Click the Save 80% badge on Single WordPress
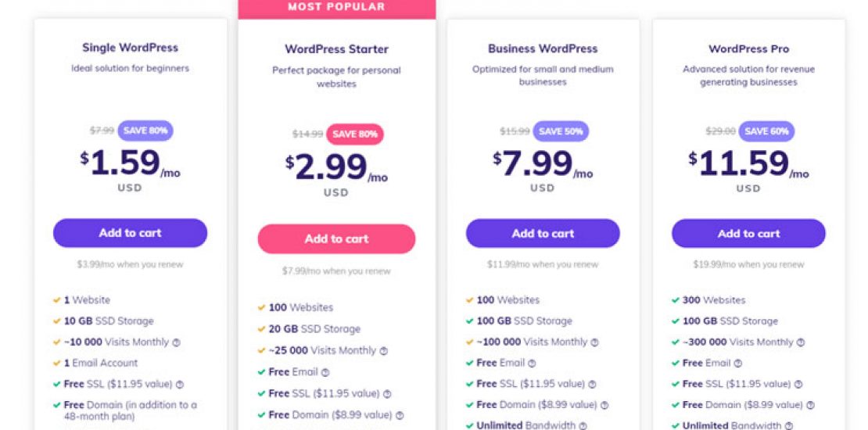The width and height of the screenshot is (868, 430). pyautogui.click(x=145, y=131)
